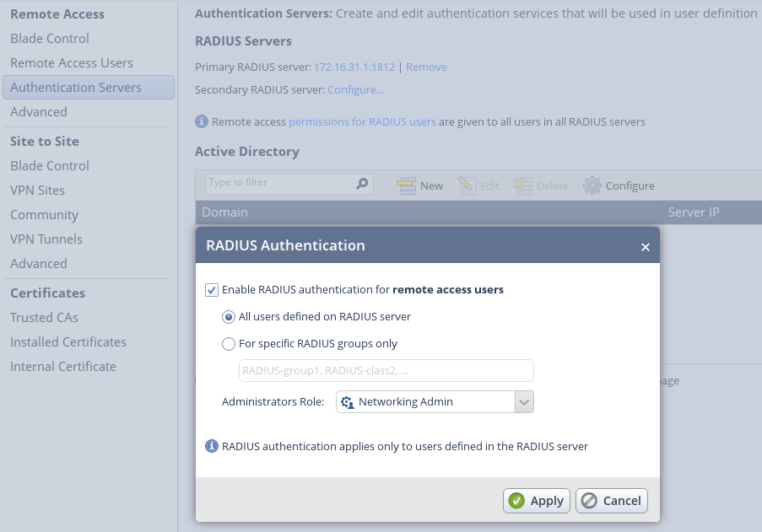Open Trusted CAs page
This screenshot has height=532, width=762.
click(x=44, y=318)
